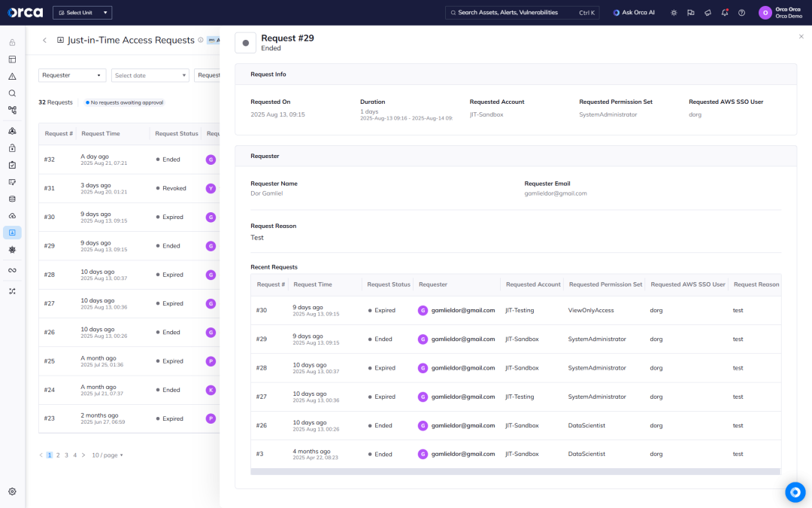
Task: Open the megaphone announcements icon
Action: 707,13
